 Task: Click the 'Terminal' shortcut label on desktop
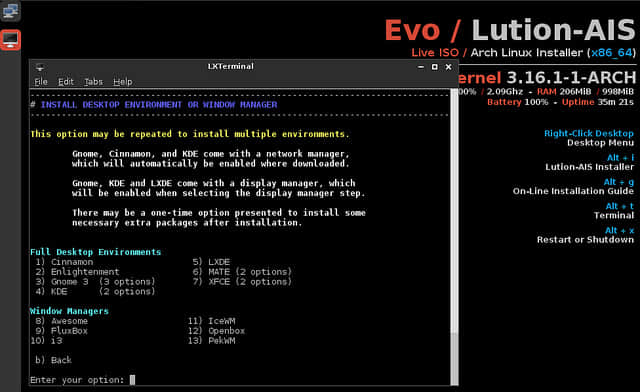[x=613, y=216]
